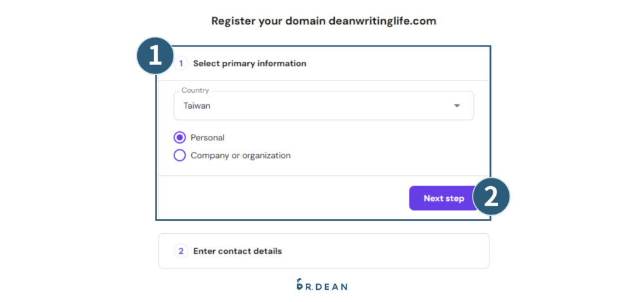The width and height of the screenshot is (644, 302).
Task: Click deanwritinglife.com in the page heading
Action: click(x=383, y=21)
